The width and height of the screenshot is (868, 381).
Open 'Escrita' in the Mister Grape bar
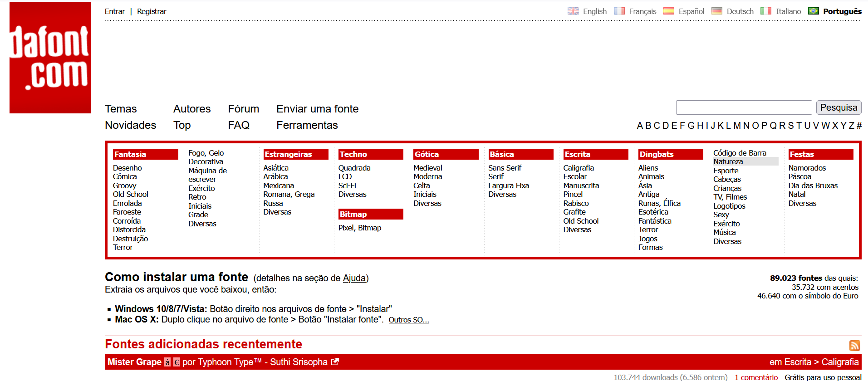[x=798, y=362]
